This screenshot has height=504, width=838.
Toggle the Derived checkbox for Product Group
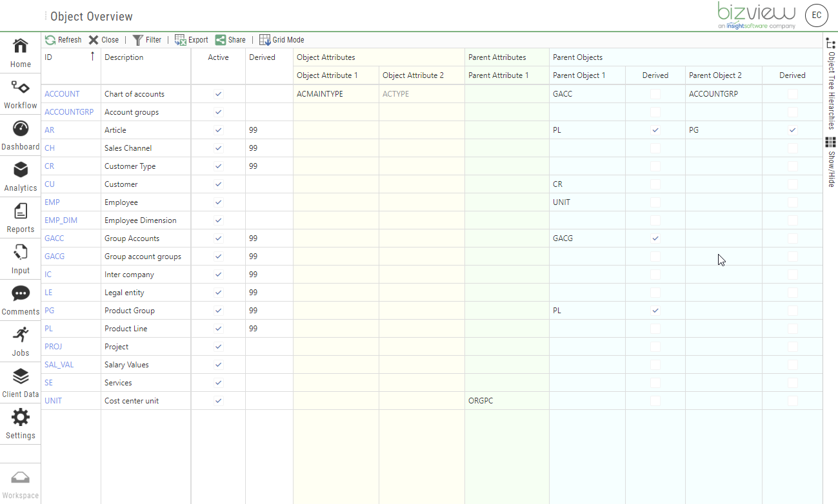[x=655, y=310]
